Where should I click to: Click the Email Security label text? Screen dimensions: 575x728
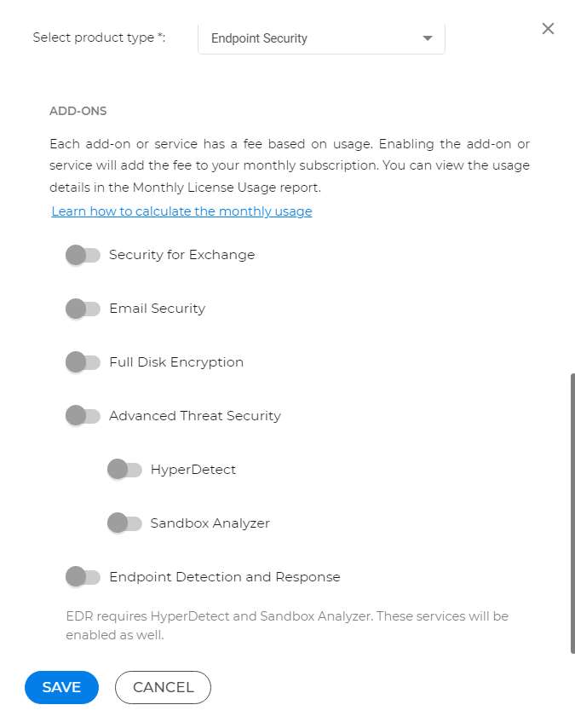point(157,309)
